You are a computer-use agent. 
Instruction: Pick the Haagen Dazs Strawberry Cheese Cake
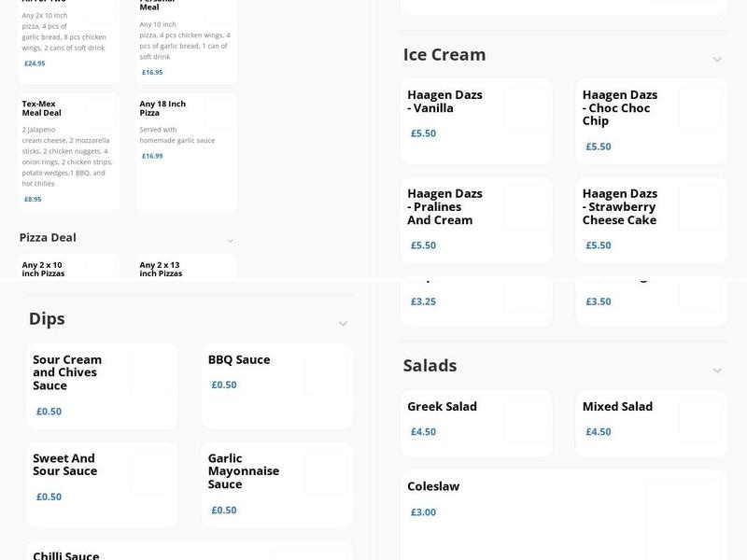(x=651, y=218)
